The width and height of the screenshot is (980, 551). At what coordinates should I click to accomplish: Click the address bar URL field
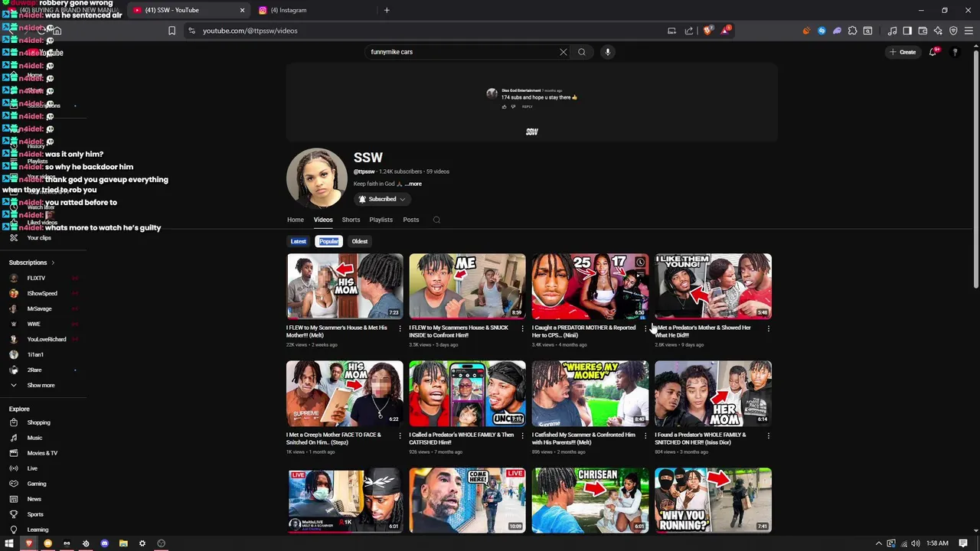pos(429,31)
